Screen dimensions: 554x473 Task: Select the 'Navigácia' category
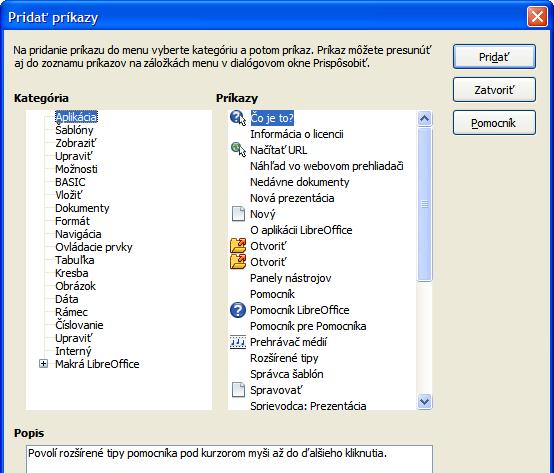78,234
